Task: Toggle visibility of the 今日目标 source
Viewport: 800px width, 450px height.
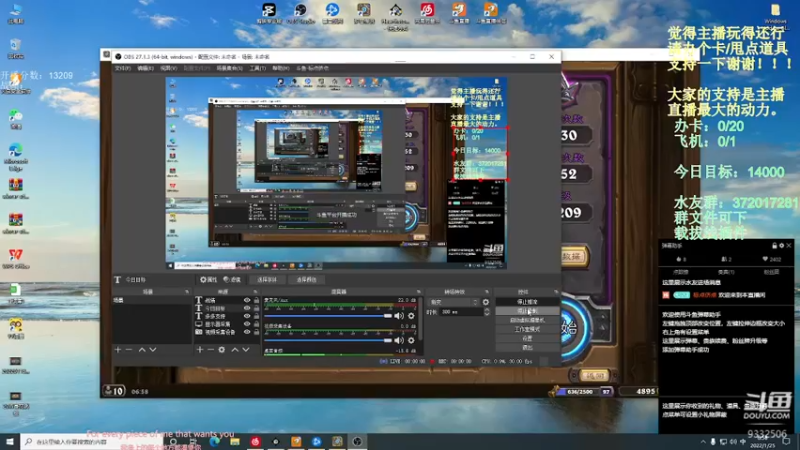Action: (247, 308)
